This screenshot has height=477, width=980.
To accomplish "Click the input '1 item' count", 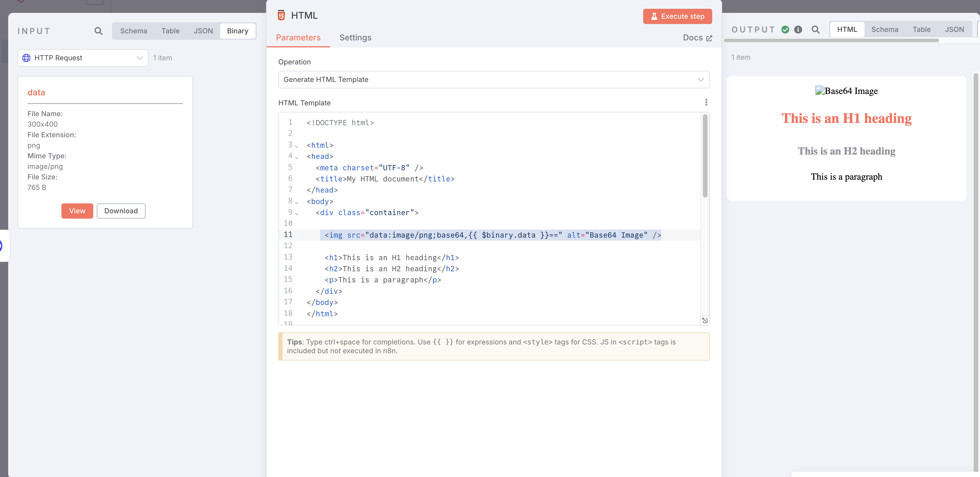I will [x=163, y=58].
